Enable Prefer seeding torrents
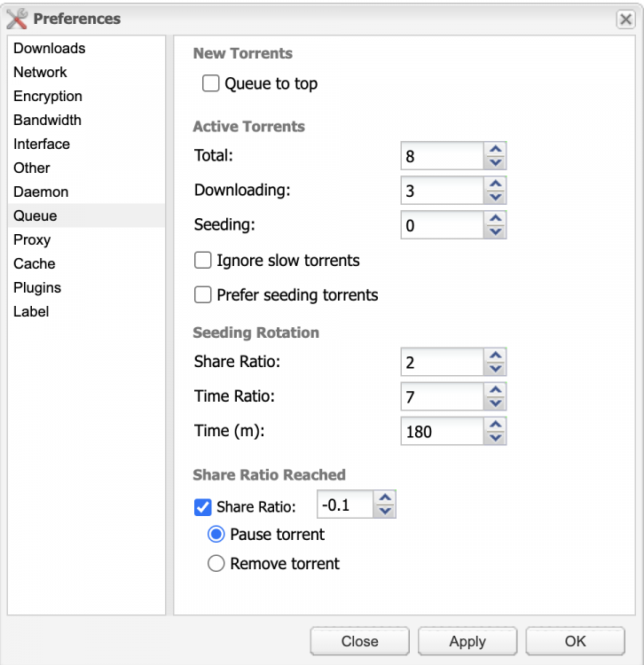 (x=203, y=294)
